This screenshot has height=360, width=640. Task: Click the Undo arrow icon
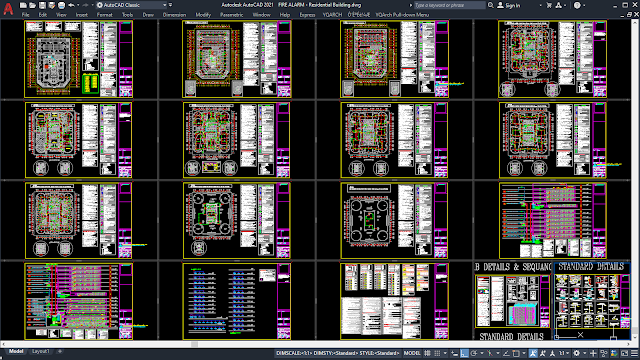(x=71, y=5)
